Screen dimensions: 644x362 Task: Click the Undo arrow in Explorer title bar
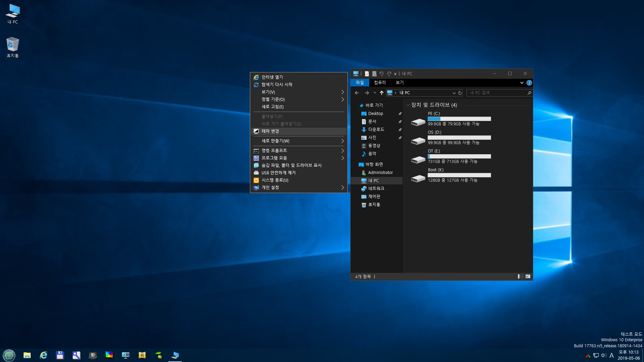pyautogui.click(x=381, y=73)
